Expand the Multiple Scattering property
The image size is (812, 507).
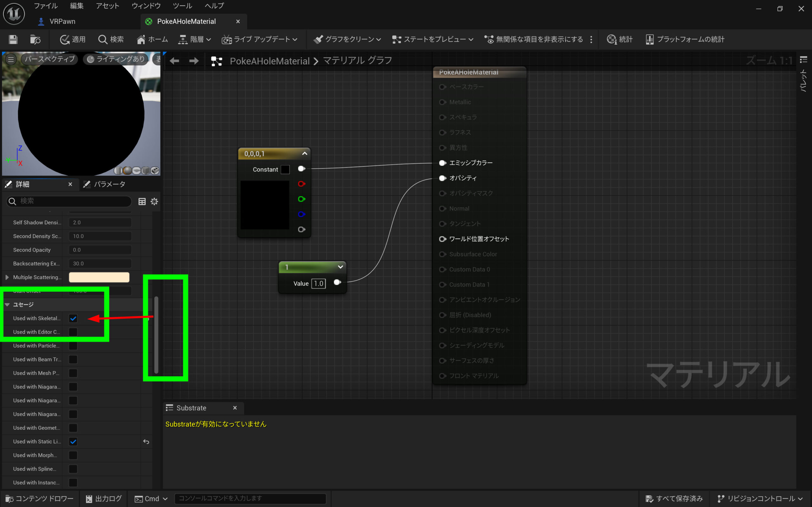pyautogui.click(x=7, y=277)
